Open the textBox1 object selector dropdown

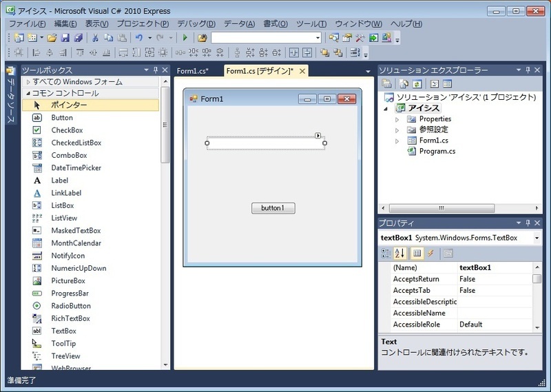[x=537, y=238]
